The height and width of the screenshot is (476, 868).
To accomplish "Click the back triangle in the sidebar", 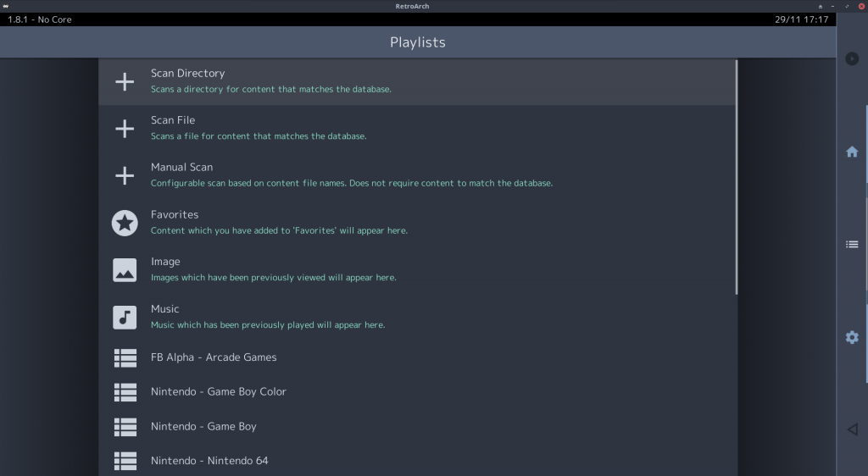I will tap(853, 429).
